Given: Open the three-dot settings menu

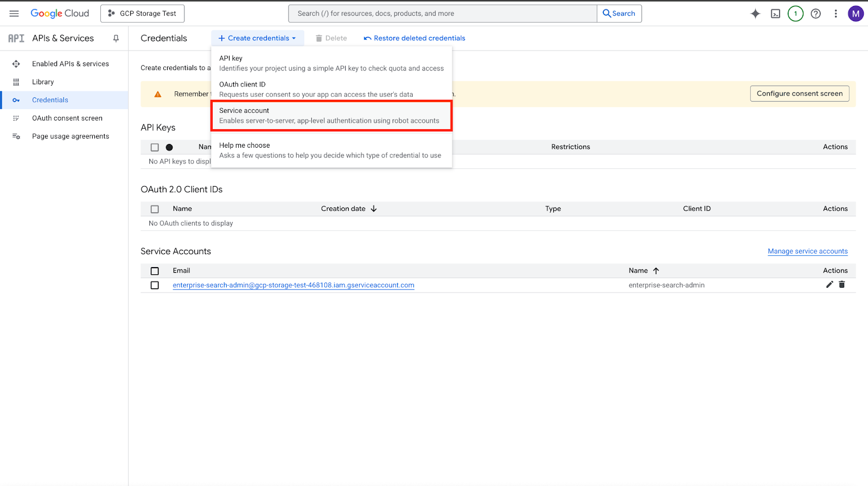Looking at the screenshot, I should point(835,14).
